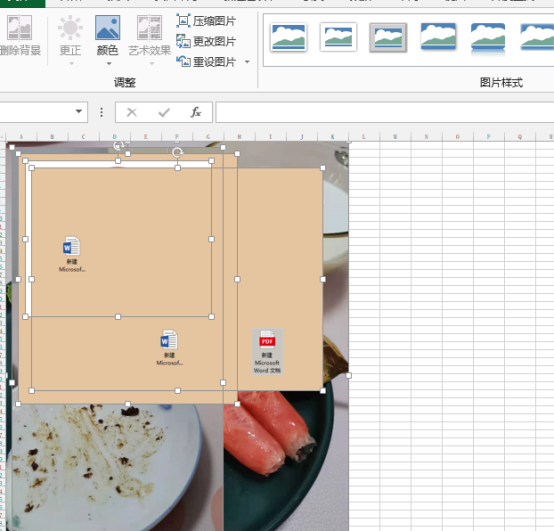Screen dimensions: 554x531
Task: Select column L header
Action: tap(364, 136)
